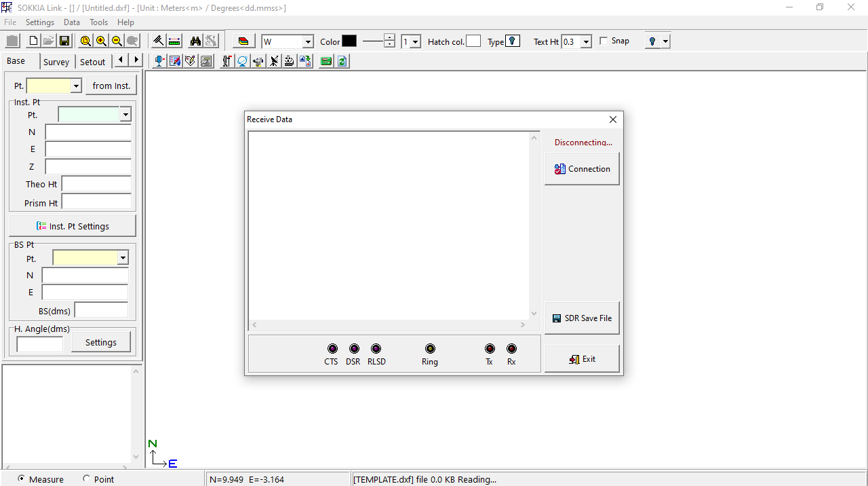
Task: Select the Point radio button
Action: 86,479
